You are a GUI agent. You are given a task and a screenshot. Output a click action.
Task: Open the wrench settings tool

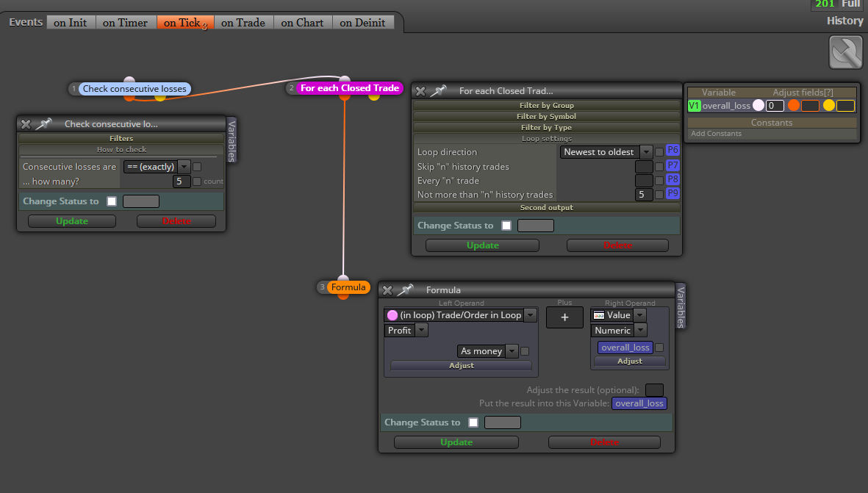coord(845,53)
